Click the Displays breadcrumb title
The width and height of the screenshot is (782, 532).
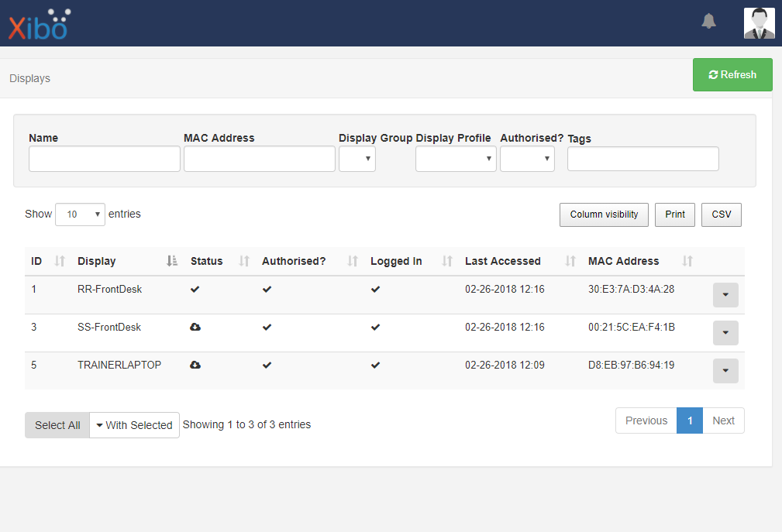tap(30, 78)
